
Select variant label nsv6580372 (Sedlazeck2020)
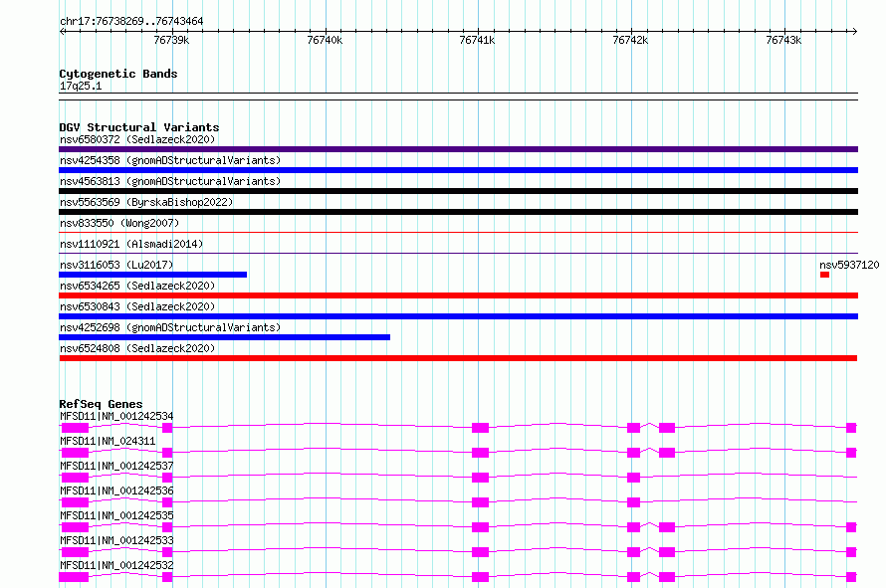[137, 139]
